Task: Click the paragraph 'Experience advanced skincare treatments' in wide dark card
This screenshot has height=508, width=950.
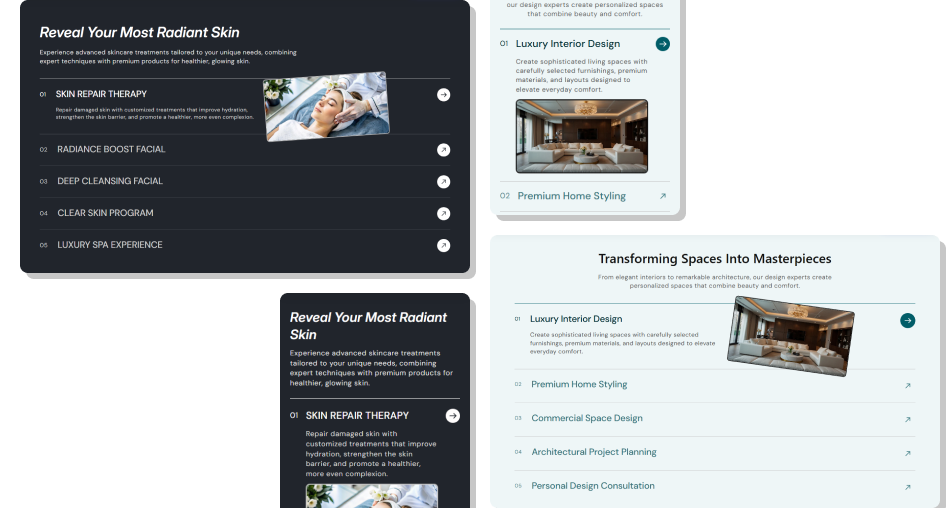Action: tap(168, 56)
